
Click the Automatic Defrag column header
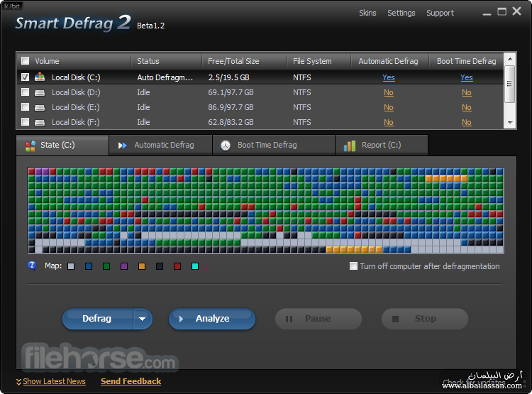click(390, 61)
